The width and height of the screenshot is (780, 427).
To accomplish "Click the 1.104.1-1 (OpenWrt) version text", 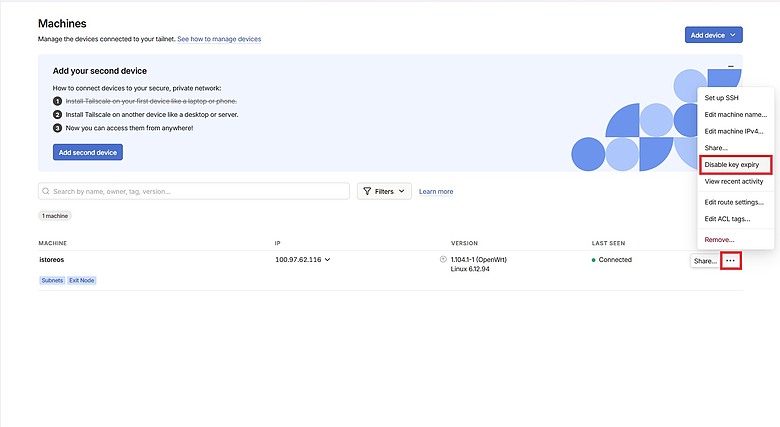I will tap(479, 260).
